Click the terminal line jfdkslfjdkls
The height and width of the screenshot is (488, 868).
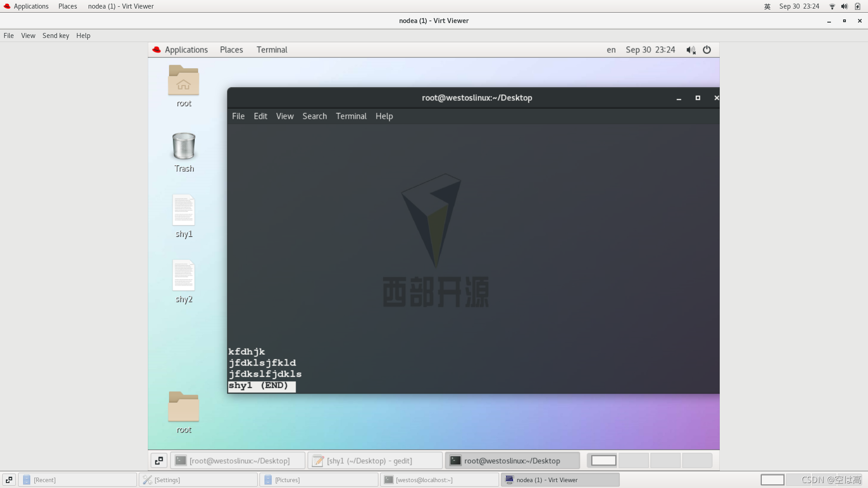coord(265,374)
